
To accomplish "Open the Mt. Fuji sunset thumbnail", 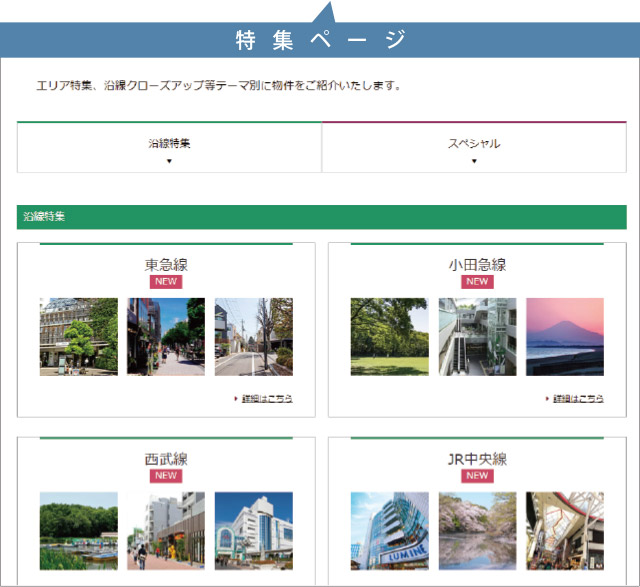I will click(565, 337).
